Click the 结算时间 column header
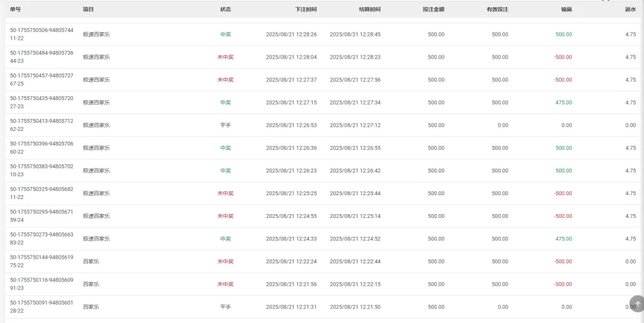 (x=370, y=9)
